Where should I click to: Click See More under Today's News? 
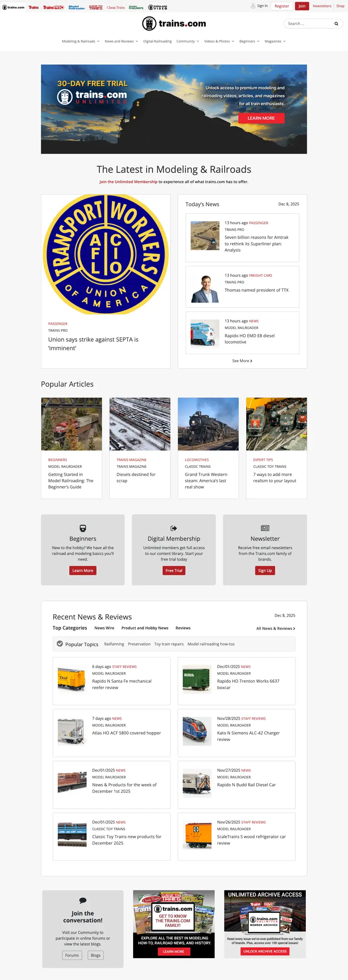[x=242, y=361]
